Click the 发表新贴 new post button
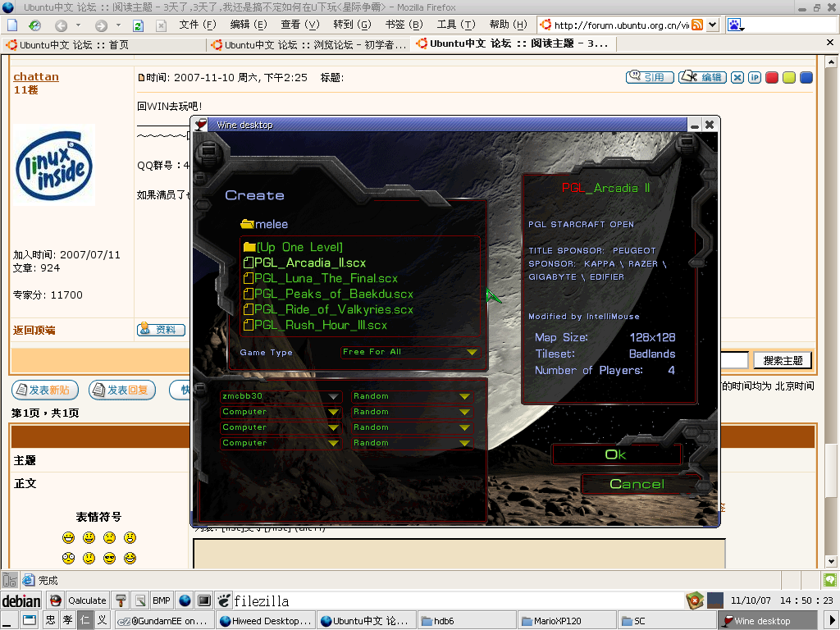This screenshot has width=840, height=630. pyautogui.click(x=45, y=390)
